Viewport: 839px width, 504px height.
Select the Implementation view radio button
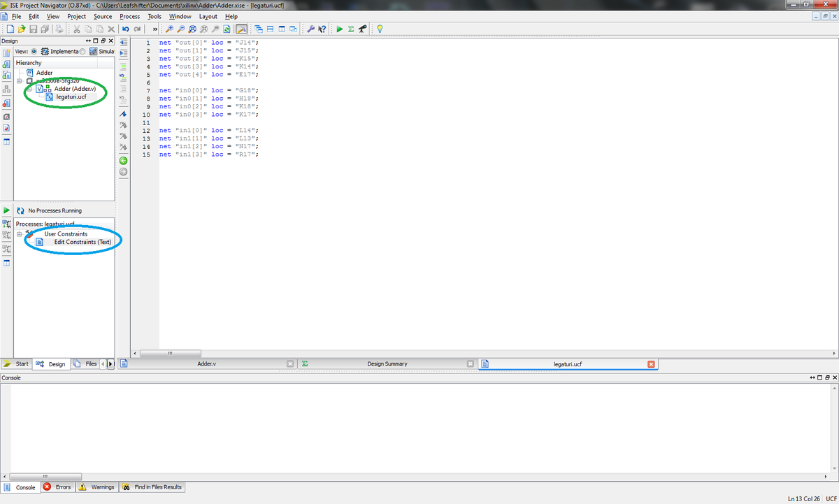pos(34,51)
